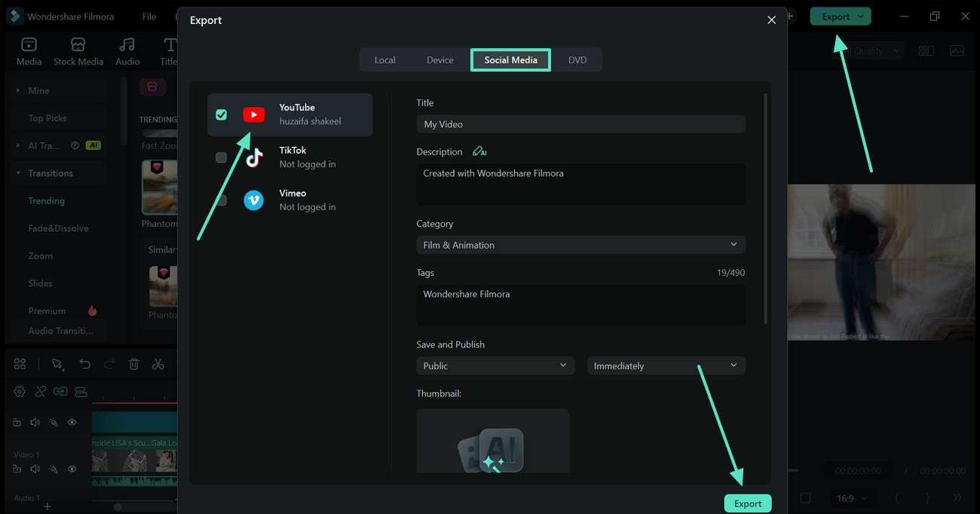This screenshot has width=980, height=514.
Task: Lock the Video 1 track
Action: [17, 469]
